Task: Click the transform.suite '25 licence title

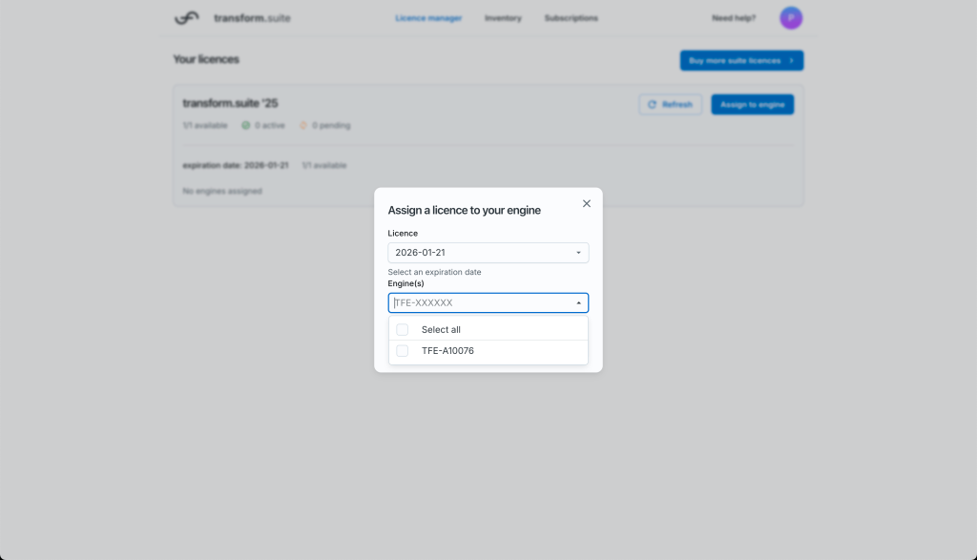Action: [230, 103]
